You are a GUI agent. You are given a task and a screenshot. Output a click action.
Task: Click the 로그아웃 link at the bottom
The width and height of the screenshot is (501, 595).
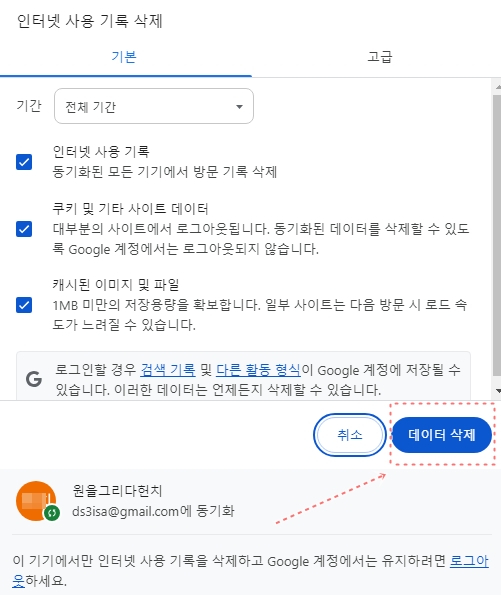(x=469, y=561)
